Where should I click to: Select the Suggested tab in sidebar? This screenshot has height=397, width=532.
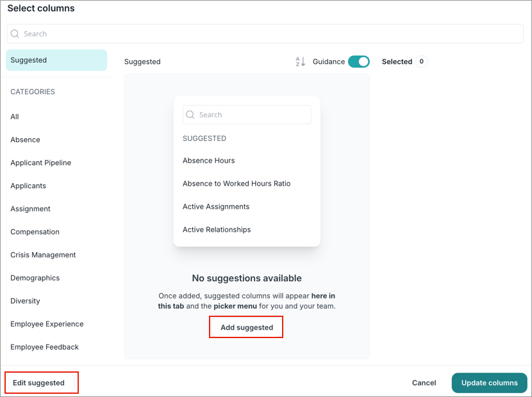56,60
